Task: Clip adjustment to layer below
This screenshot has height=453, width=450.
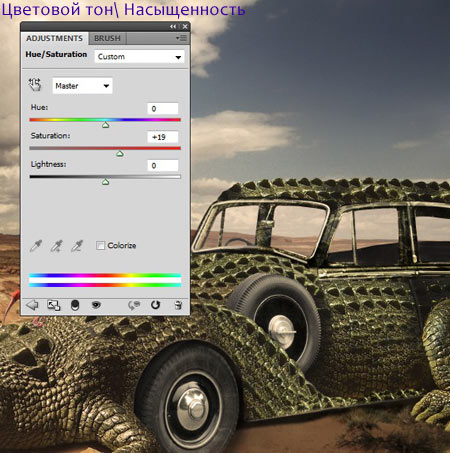Action: pyautogui.click(x=75, y=305)
